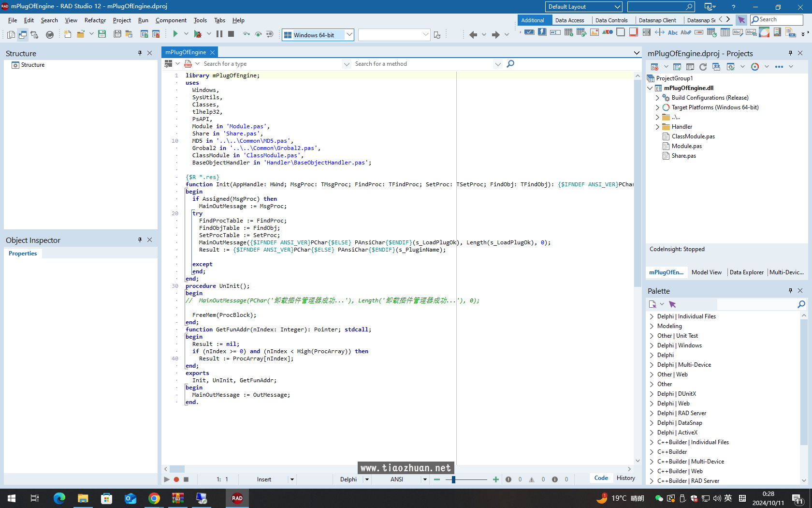
Task: Click the History tab button
Action: point(625,478)
